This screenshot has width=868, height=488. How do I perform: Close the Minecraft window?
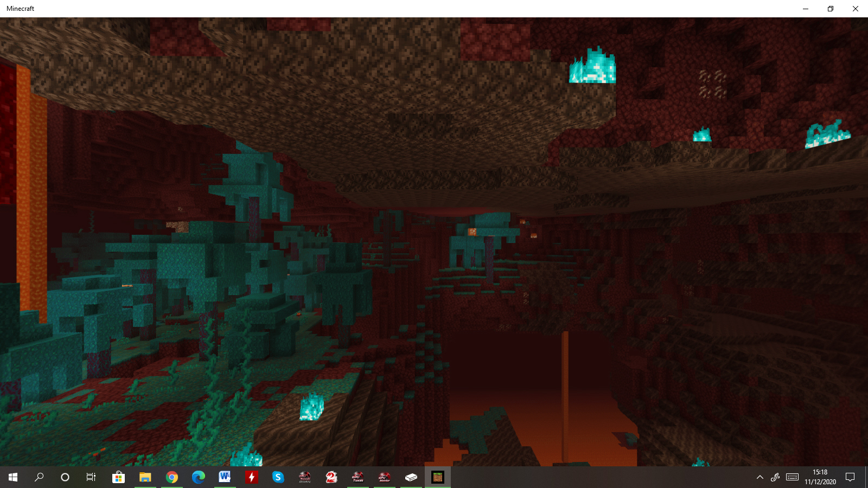(856, 9)
